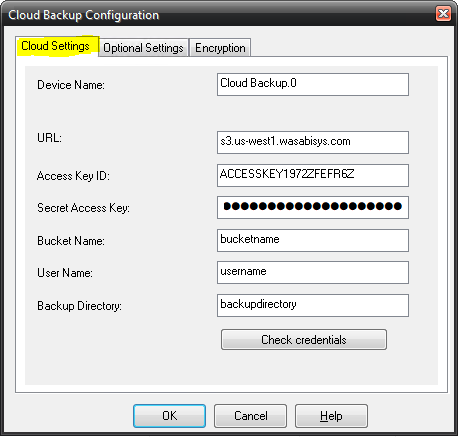Screen dimensions: 458x437
Task: Click the Access Key ID input box
Action: tap(313, 175)
